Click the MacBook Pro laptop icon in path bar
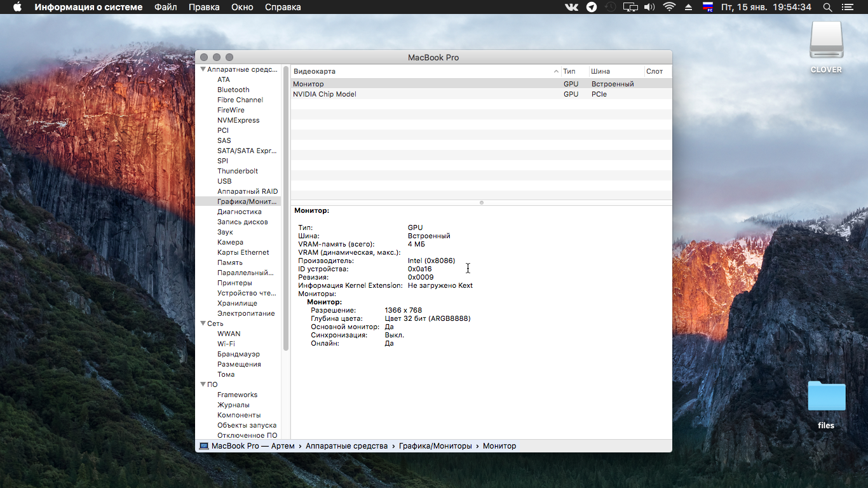This screenshot has width=868, height=488. coord(204,446)
